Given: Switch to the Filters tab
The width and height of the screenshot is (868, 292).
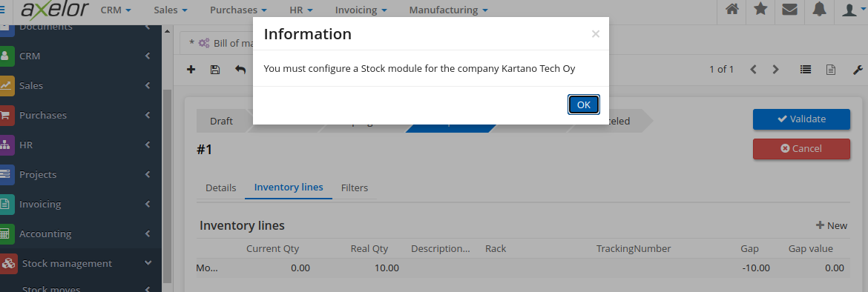Looking at the screenshot, I should [355, 188].
